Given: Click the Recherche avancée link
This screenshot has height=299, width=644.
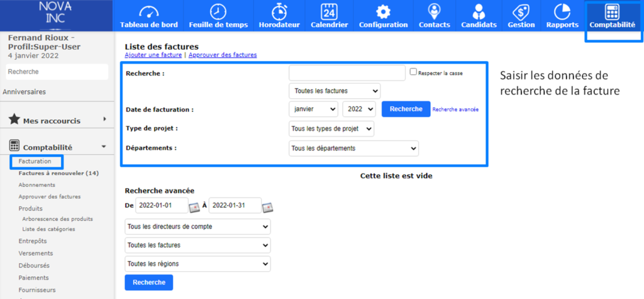Looking at the screenshot, I should coord(455,110).
